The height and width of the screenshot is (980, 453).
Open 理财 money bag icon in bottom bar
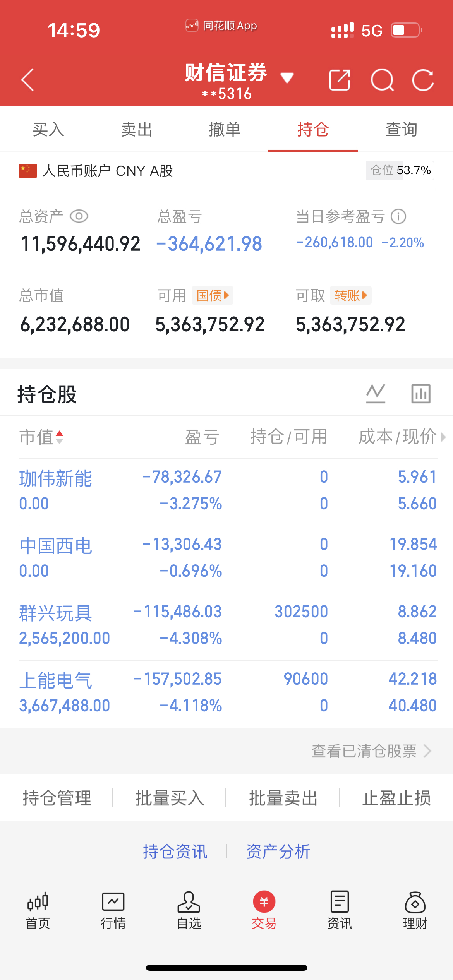415,902
